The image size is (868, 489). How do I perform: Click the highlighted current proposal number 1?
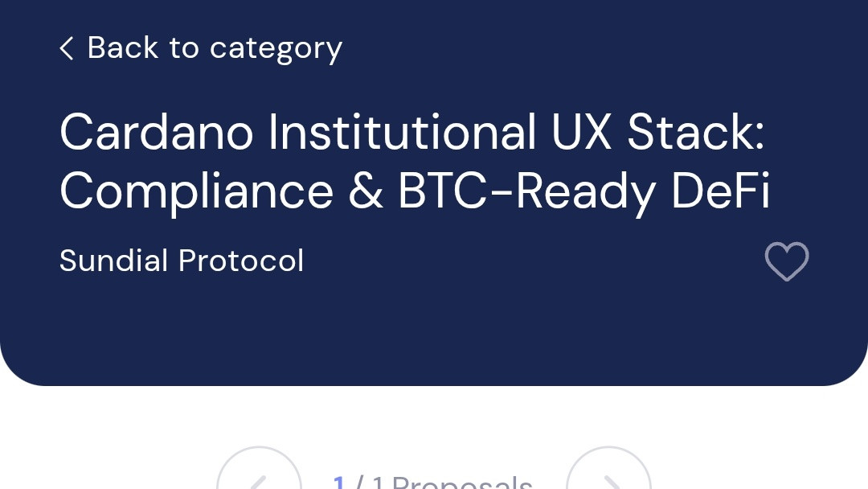click(339, 481)
